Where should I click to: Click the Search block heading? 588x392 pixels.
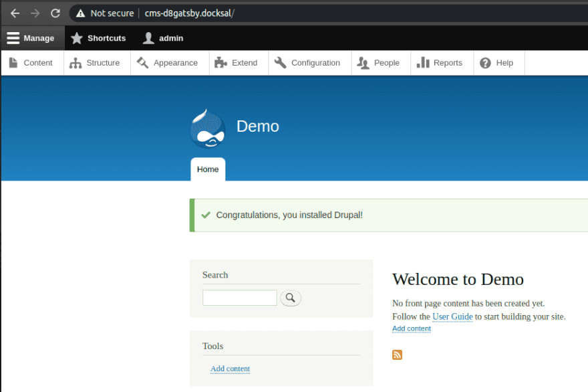click(x=215, y=275)
